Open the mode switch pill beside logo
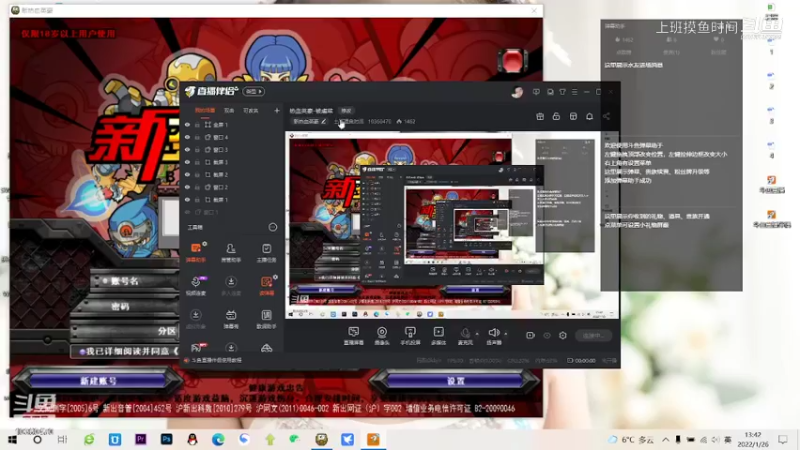The width and height of the screenshot is (800, 450). (x=254, y=91)
